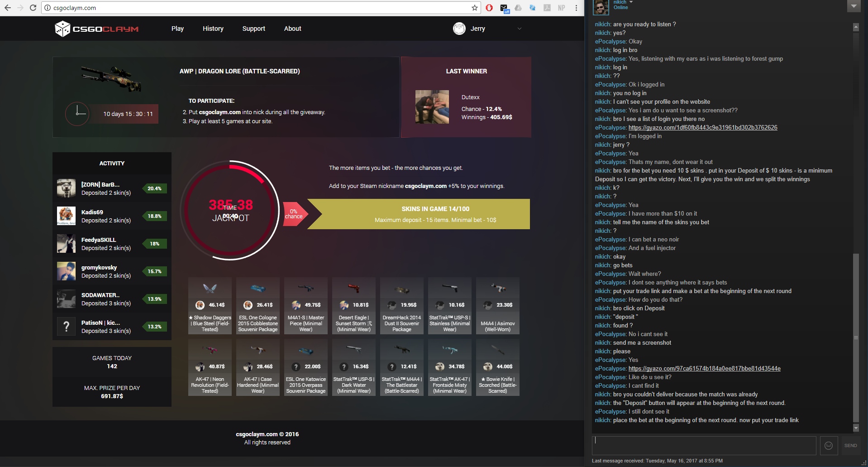Click the M4A4 Asiimov skin card

click(x=498, y=306)
